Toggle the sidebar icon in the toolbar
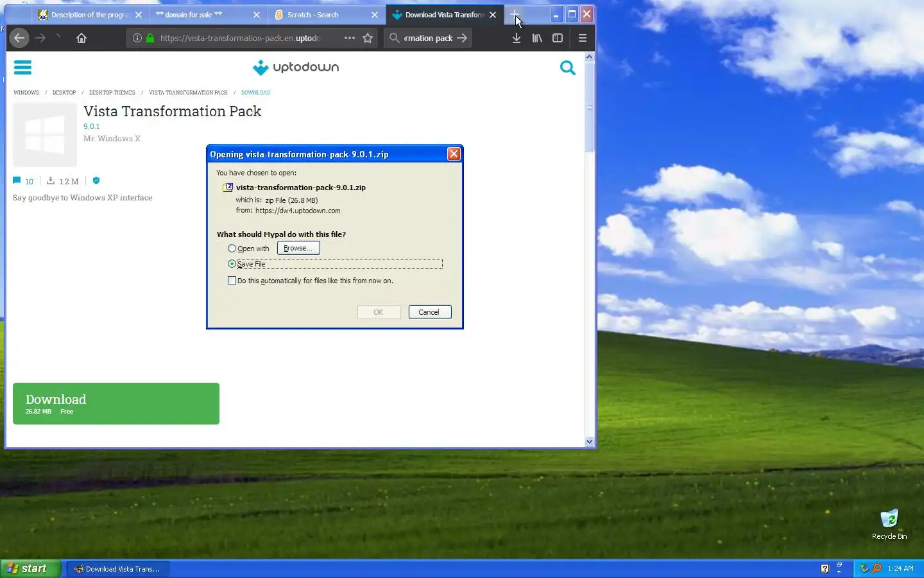Image resolution: width=924 pixels, height=578 pixels. [558, 38]
